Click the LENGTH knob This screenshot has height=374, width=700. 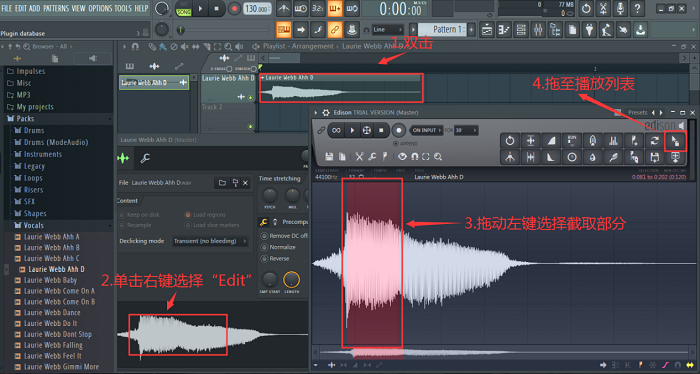point(291,280)
